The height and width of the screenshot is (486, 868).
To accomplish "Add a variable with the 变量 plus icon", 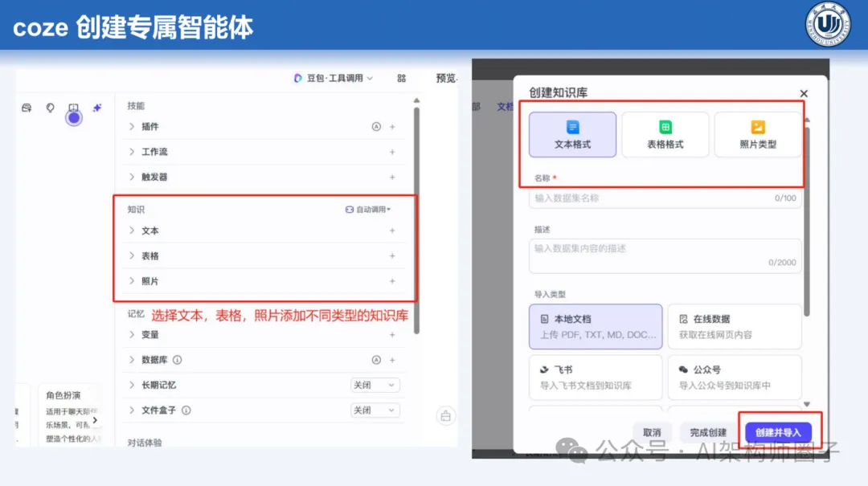I will click(392, 335).
